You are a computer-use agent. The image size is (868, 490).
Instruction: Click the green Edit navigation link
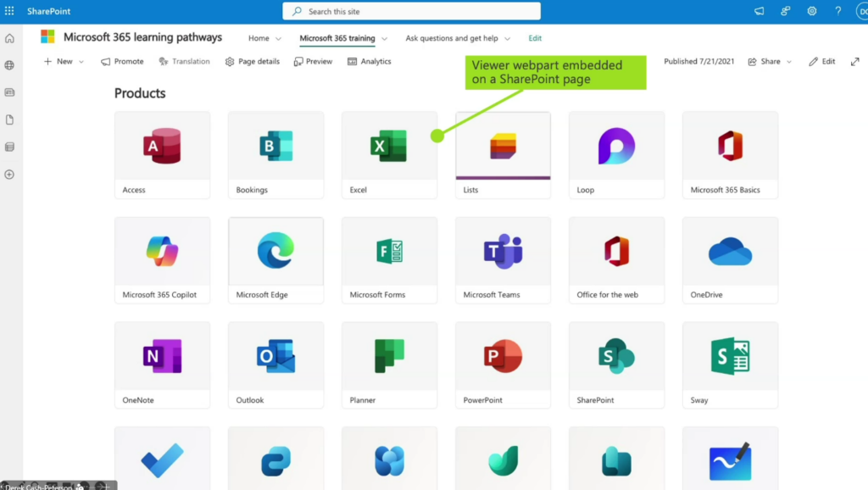[x=535, y=38]
